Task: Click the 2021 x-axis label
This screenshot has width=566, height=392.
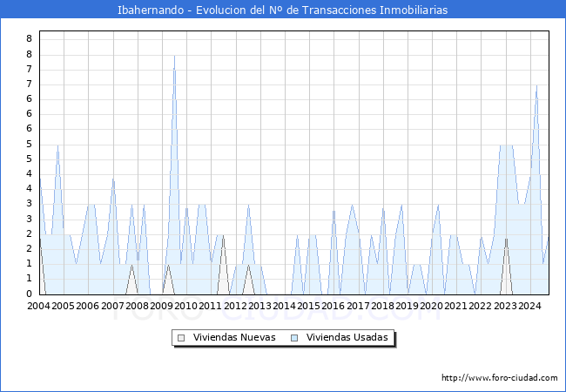Action: click(456, 306)
